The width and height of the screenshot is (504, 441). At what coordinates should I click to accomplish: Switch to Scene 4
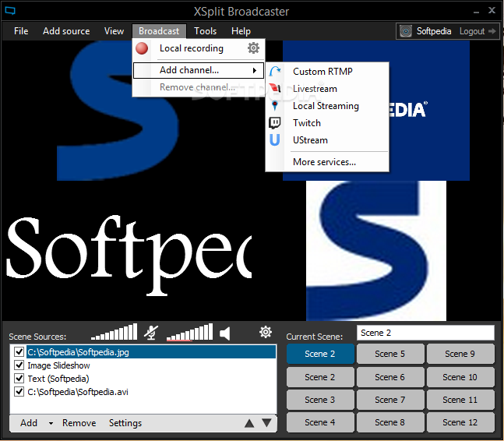click(x=320, y=422)
